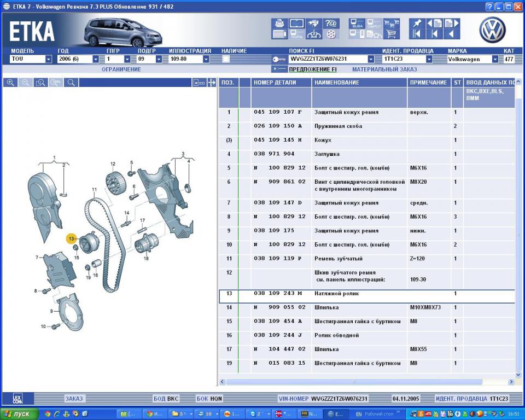525x420 pixels.
Task: Click the Chrome quick launch icon
Action: [48, 414]
